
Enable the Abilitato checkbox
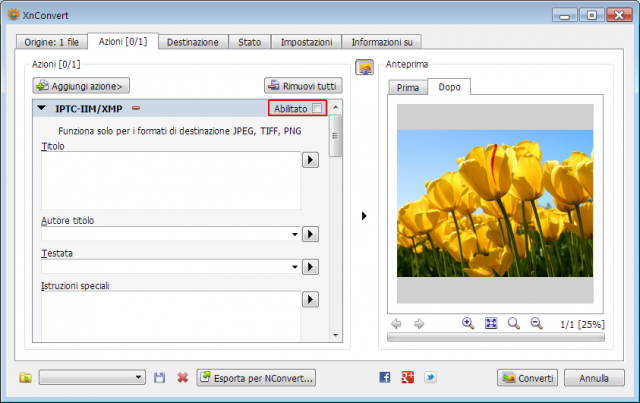point(317,108)
